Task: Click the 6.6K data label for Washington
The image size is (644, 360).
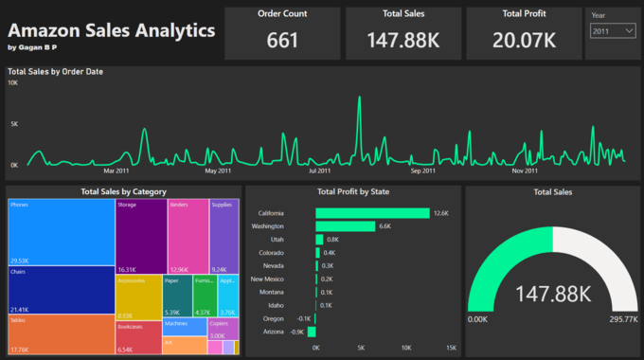Action: (x=385, y=226)
